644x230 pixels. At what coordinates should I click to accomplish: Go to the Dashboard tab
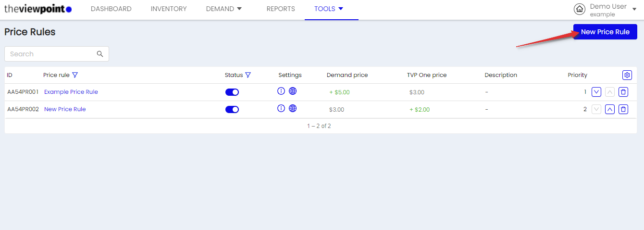(x=111, y=9)
